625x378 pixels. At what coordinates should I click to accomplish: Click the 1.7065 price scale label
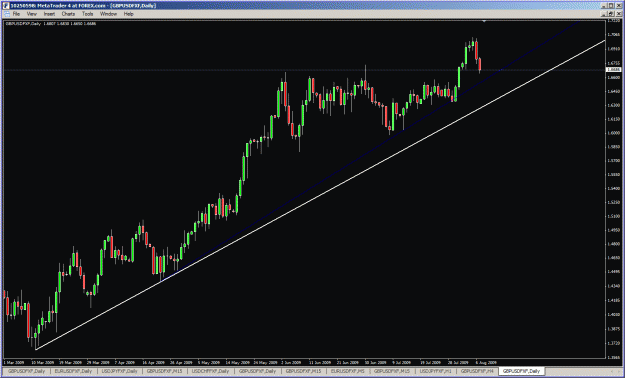coord(613,35)
